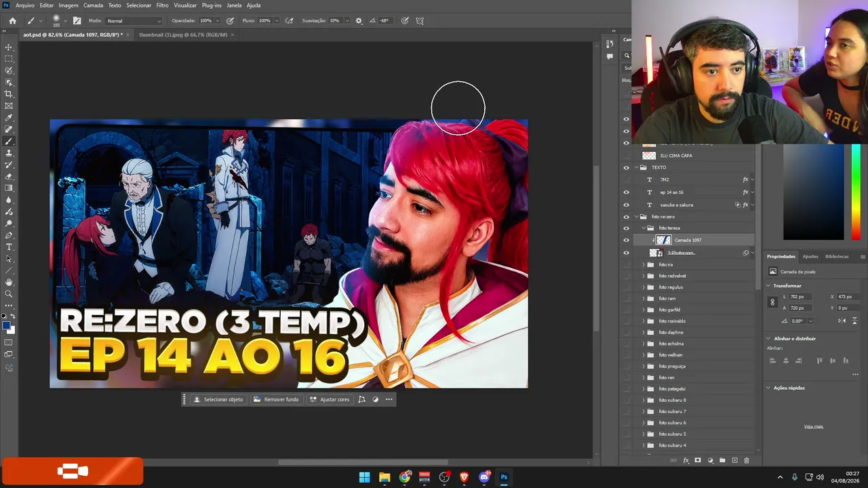Open the blend Mode dropdown
Viewport: 868px width, 488px height.
134,21
